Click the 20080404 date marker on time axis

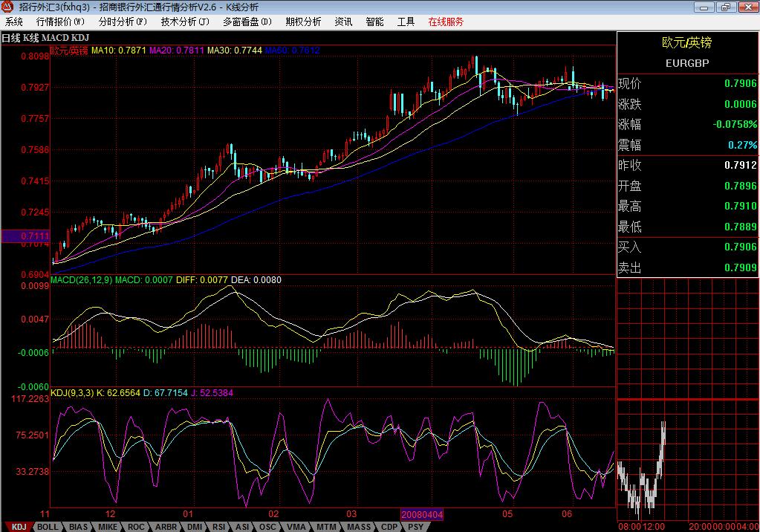[x=422, y=515]
